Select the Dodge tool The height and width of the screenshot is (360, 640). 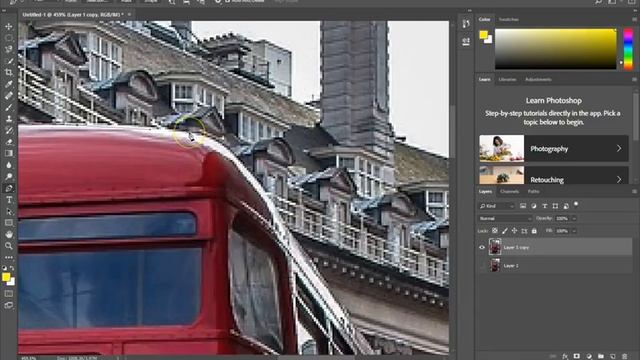(x=9, y=177)
